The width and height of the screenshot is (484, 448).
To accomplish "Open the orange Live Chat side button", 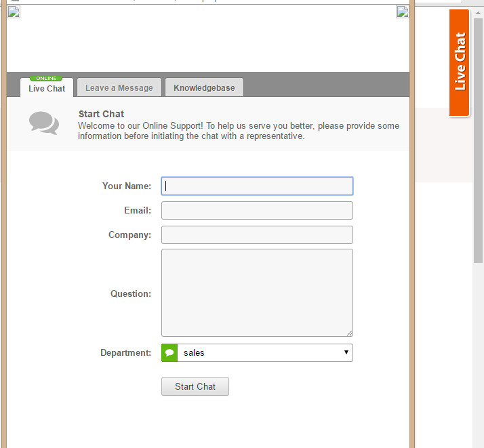I will [460, 62].
